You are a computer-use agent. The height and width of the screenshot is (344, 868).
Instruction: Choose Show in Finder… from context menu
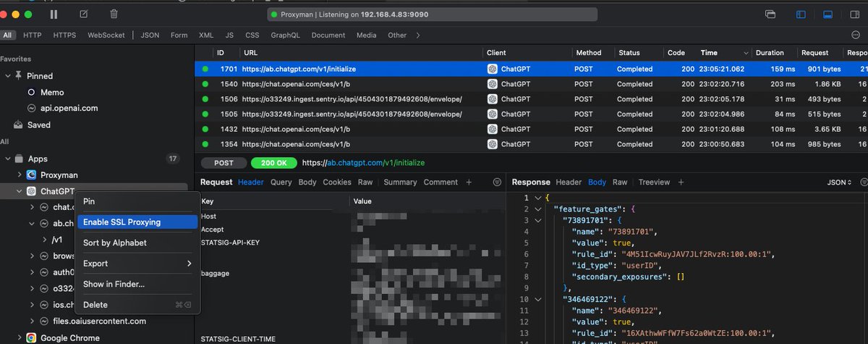137,284
